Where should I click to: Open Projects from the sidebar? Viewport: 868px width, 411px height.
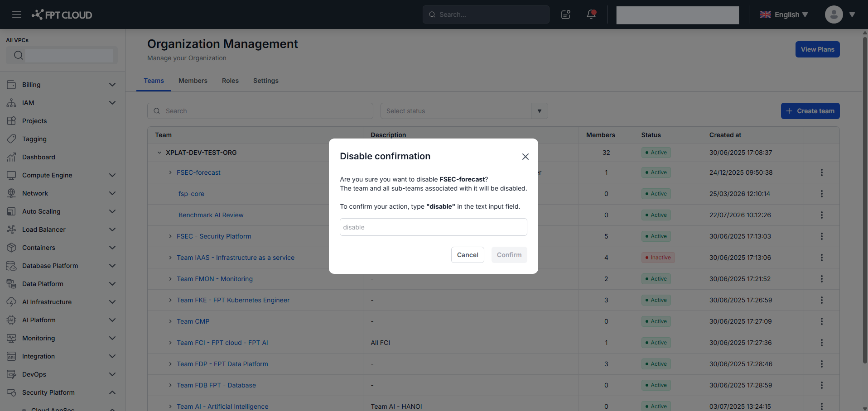[34, 121]
